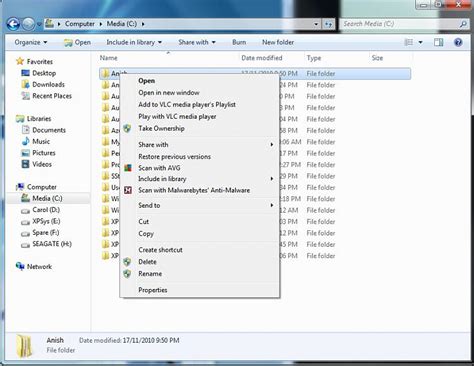Choose Create shortcut
The width and height of the screenshot is (474, 366).
pyautogui.click(x=199, y=250)
